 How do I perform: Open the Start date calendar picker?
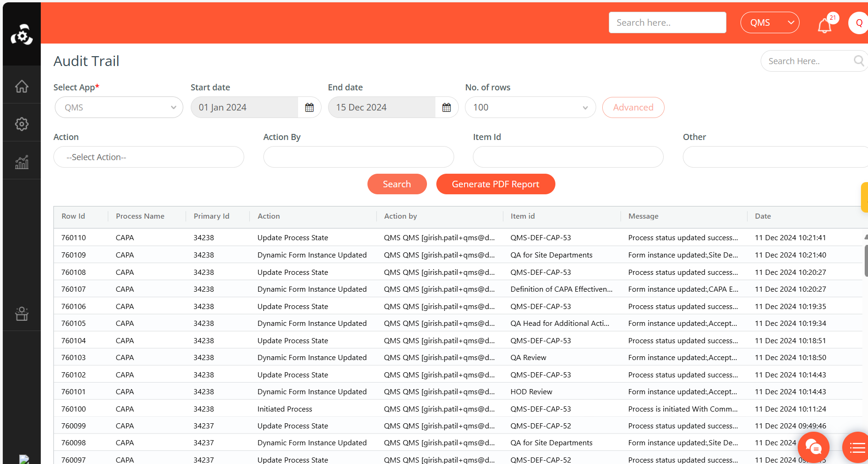point(309,108)
